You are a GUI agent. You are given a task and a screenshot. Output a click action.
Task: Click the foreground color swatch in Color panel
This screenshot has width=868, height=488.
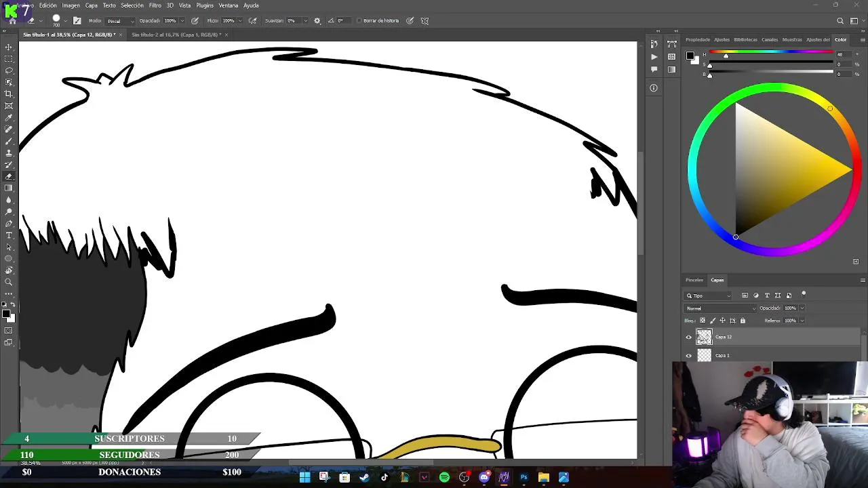[690, 56]
